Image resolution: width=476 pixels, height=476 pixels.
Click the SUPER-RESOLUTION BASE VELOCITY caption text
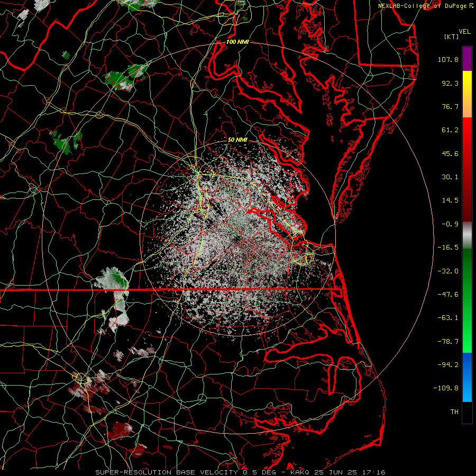(x=167, y=472)
